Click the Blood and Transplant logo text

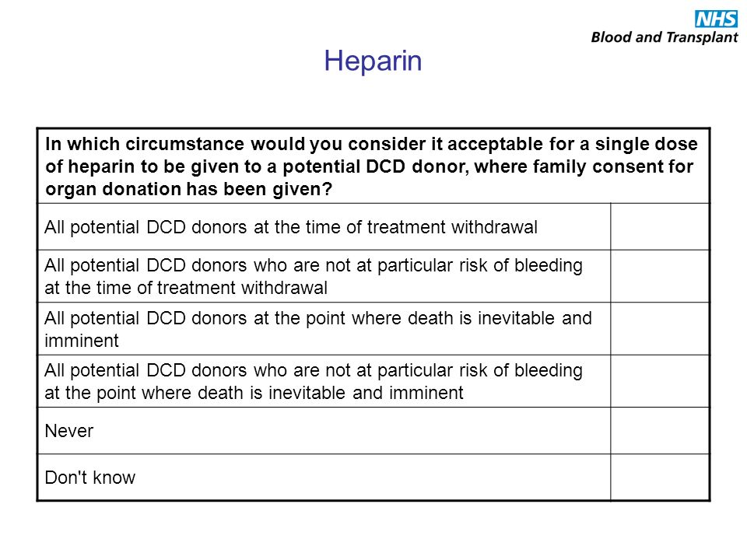[664, 37]
